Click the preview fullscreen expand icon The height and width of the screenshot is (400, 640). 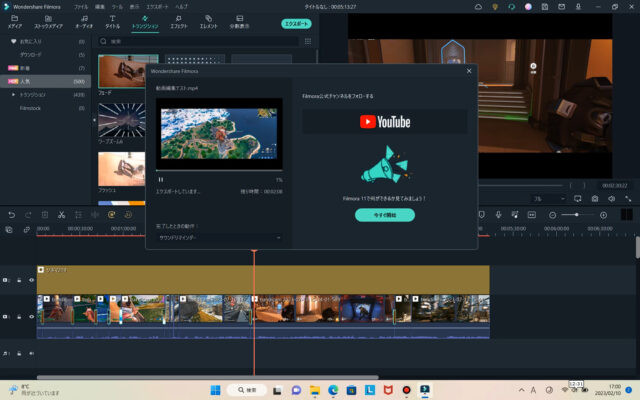coord(628,199)
